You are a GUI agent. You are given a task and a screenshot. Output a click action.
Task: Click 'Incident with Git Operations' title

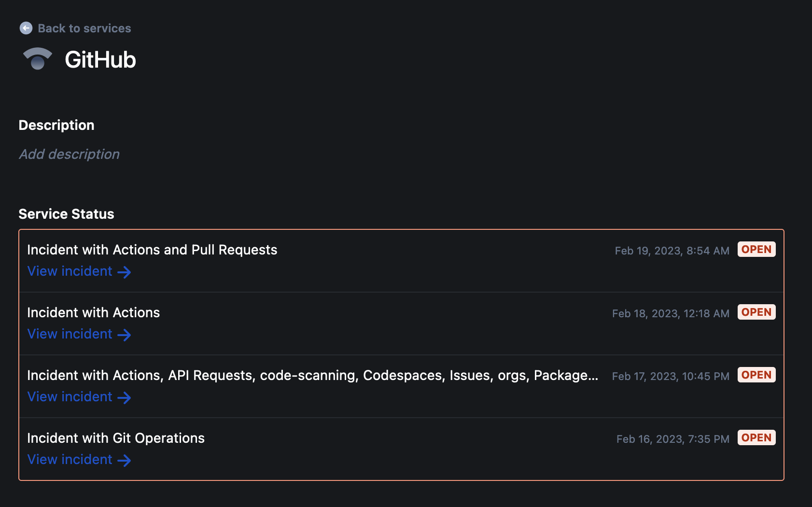point(116,438)
